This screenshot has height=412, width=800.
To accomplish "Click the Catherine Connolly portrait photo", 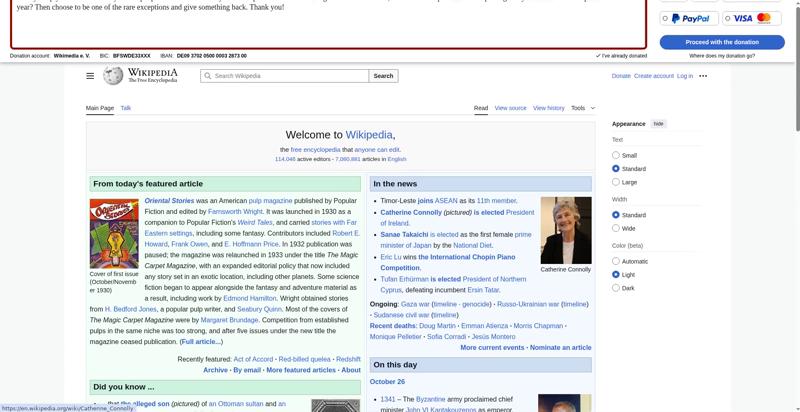I will (x=565, y=229).
